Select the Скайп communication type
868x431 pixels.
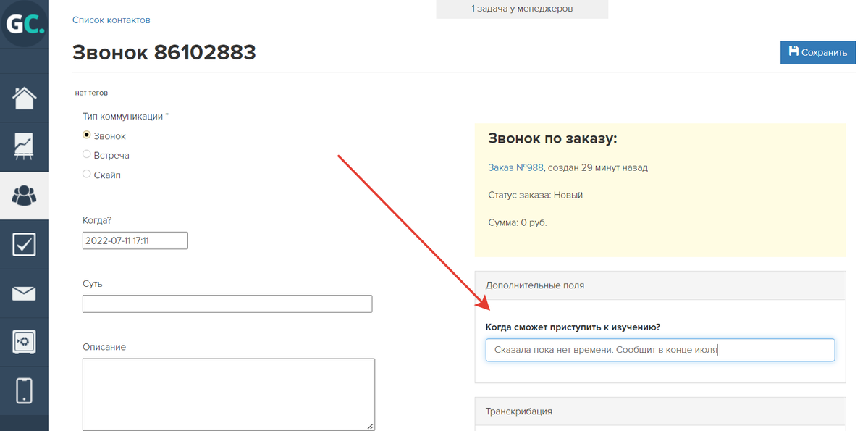pos(86,173)
